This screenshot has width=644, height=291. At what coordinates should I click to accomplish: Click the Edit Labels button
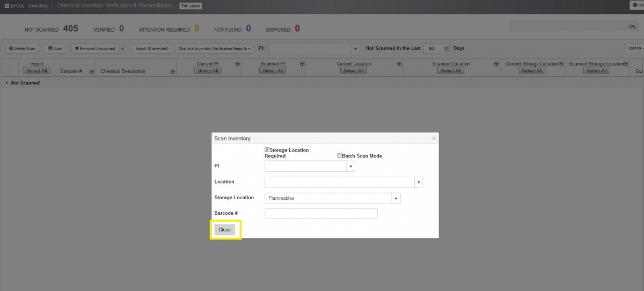coord(191,6)
